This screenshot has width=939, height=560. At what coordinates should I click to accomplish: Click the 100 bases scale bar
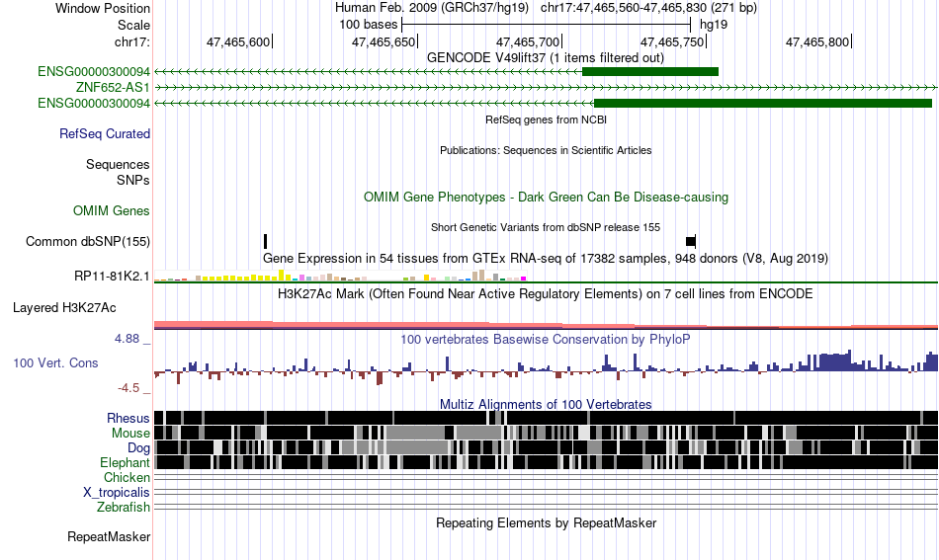tap(547, 25)
